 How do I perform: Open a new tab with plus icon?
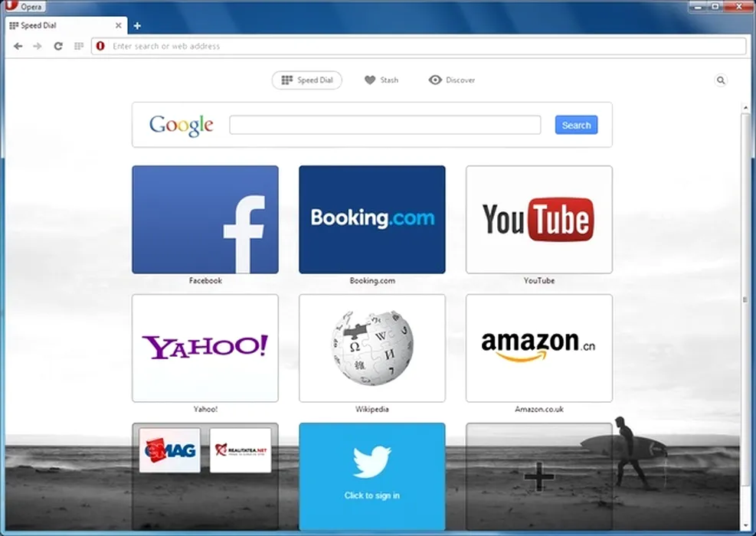137,25
